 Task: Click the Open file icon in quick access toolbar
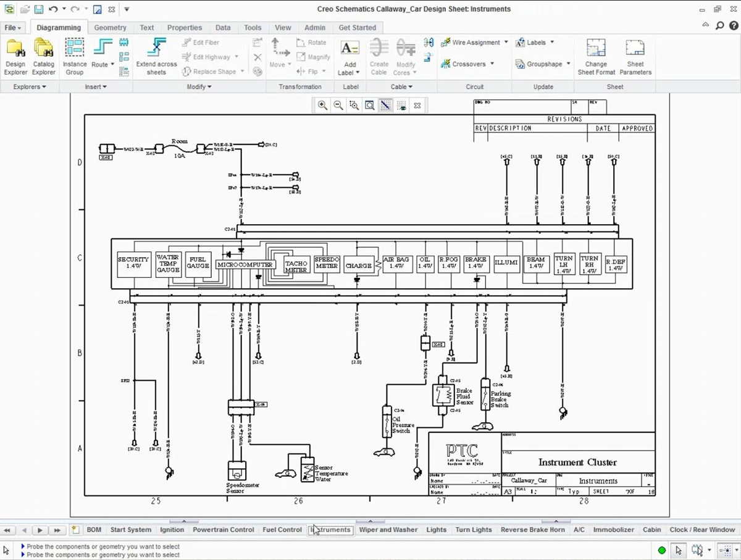coord(25,9)
